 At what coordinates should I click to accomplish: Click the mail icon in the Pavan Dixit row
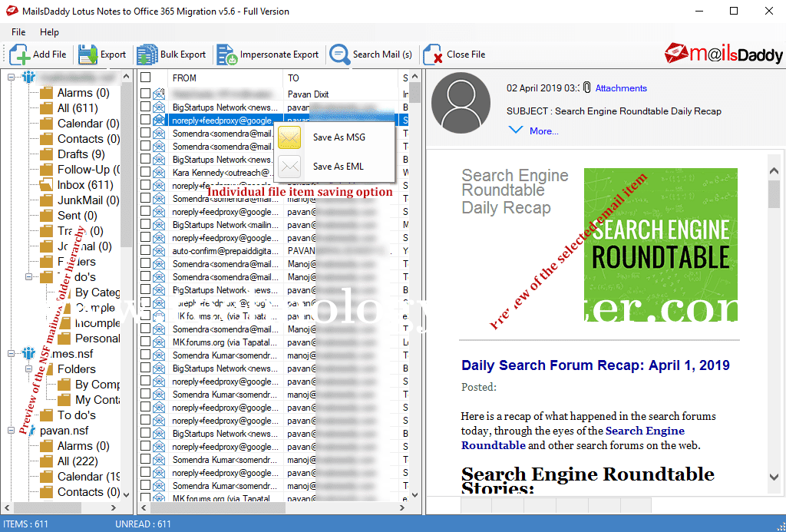159,94
